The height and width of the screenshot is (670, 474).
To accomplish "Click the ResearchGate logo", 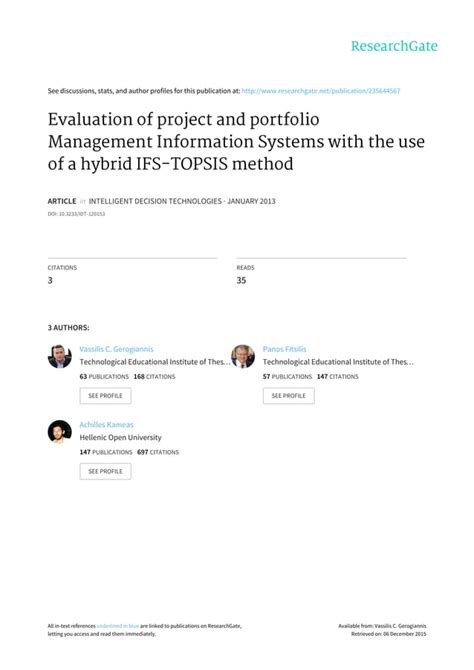I will click(394, 46).
